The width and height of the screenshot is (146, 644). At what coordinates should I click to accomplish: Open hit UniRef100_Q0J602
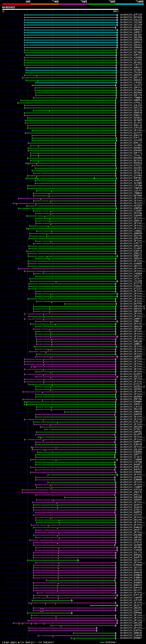coord(131,123)
